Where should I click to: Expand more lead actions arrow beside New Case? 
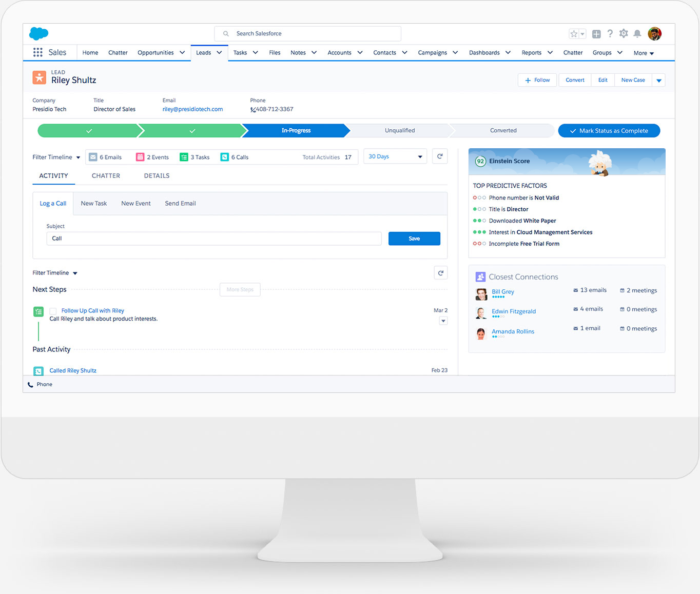tap(659, 80)
